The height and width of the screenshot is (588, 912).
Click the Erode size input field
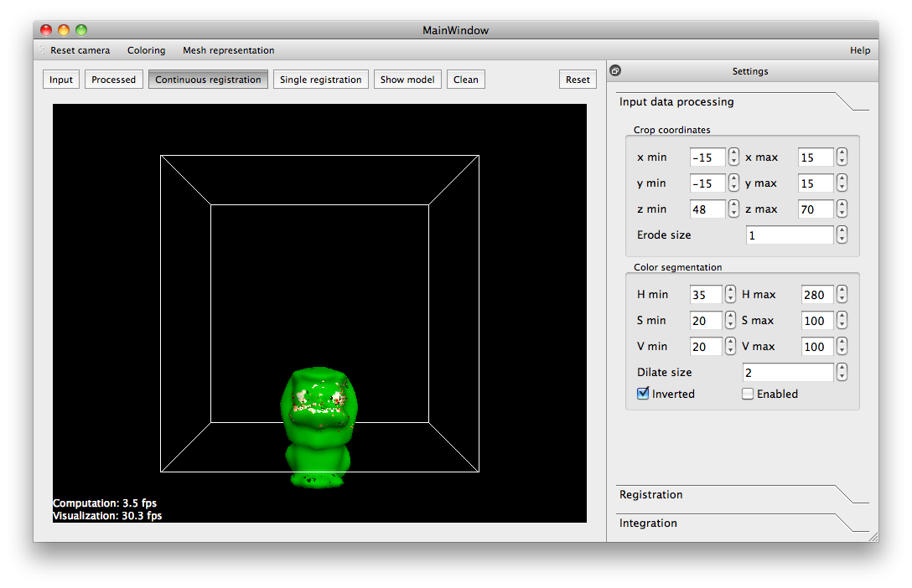pyautogui.click(x=790, y=235)
